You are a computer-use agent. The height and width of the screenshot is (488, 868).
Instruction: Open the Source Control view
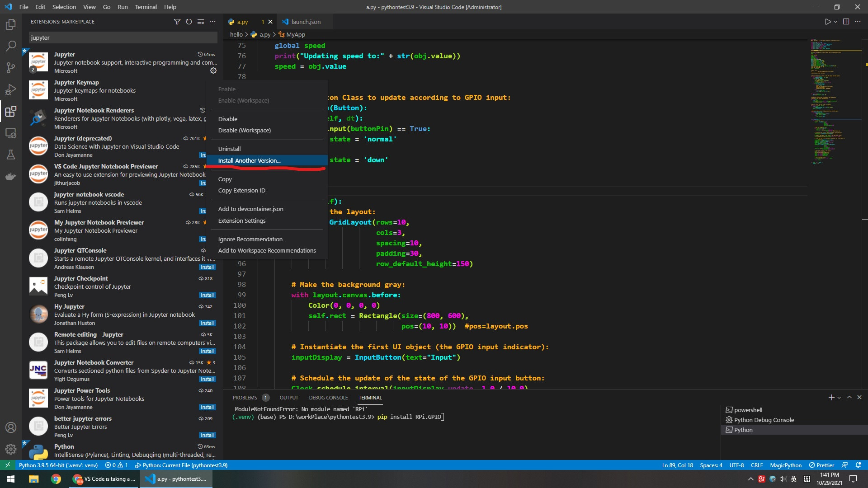coord(11,67)
